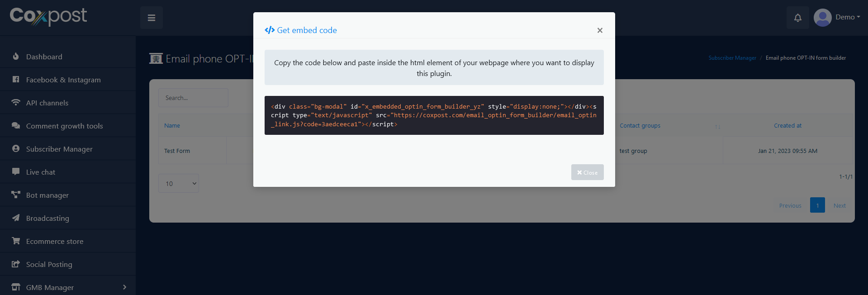
Task: Click the Broadcasting paper plane icon
Action: point(16,218)
